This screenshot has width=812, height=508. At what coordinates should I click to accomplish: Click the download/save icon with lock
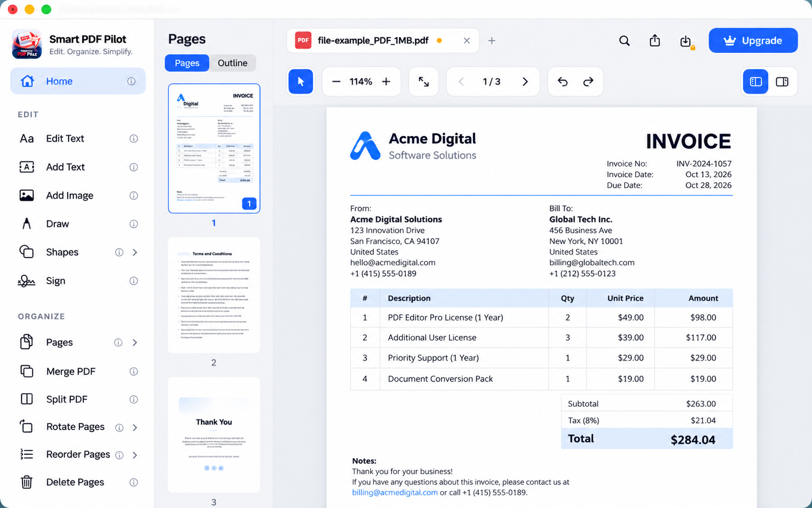[686, 41]
